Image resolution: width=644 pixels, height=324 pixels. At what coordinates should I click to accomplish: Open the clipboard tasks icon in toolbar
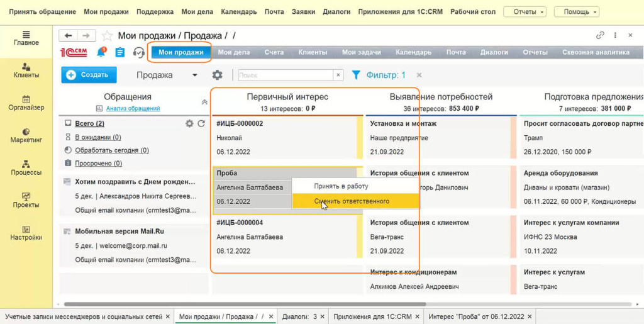pyautogui.click(x=119, y=53)
